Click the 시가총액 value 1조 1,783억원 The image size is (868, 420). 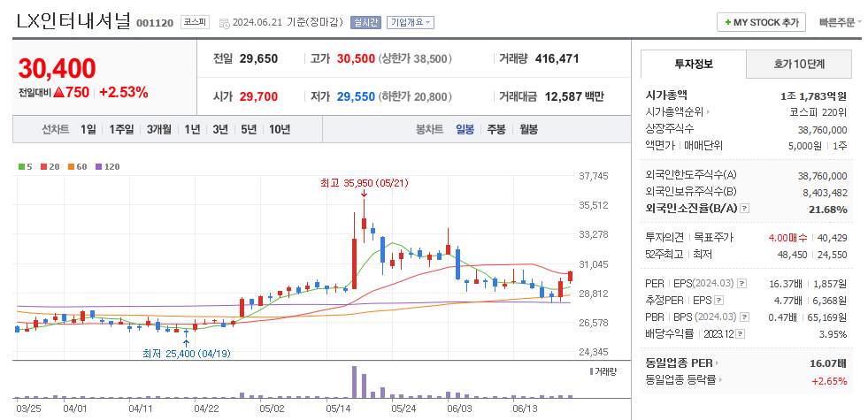coord(813,95)
